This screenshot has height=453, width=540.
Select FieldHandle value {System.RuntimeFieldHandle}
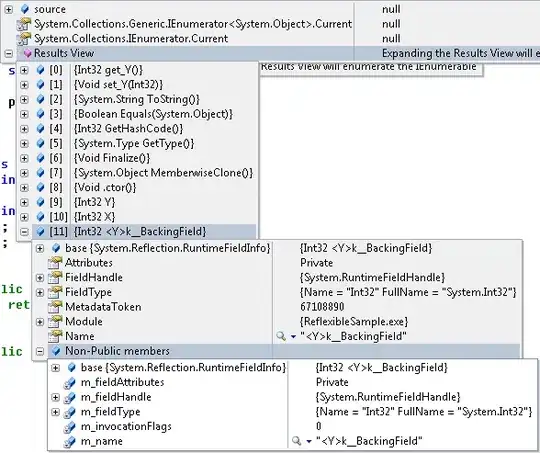(372, 278)
